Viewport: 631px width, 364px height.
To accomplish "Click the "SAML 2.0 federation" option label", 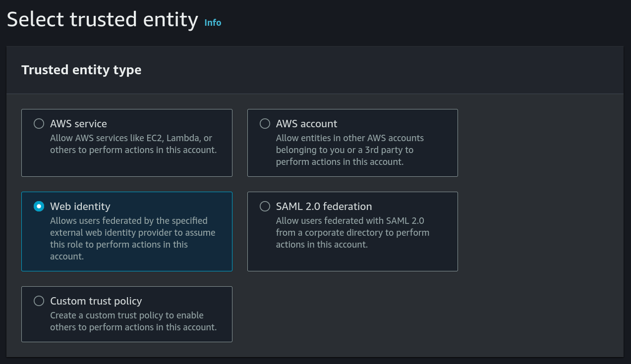I will tap(324, 207).
